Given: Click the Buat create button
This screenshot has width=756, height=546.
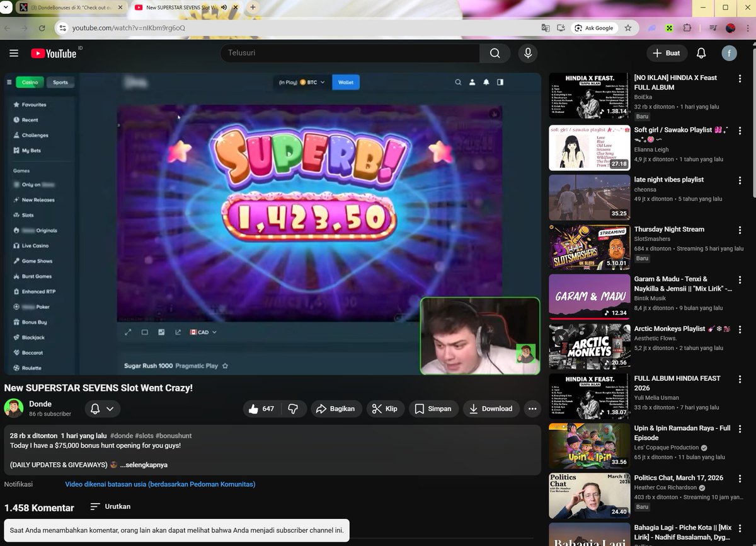Looking at the screenshot, I should [667, 53].
